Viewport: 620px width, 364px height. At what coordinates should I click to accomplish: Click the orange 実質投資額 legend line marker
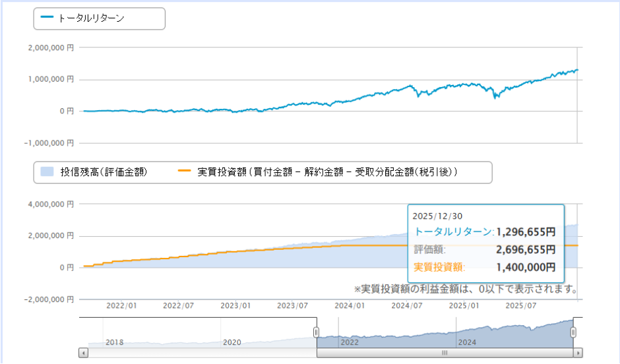point(185,172)
